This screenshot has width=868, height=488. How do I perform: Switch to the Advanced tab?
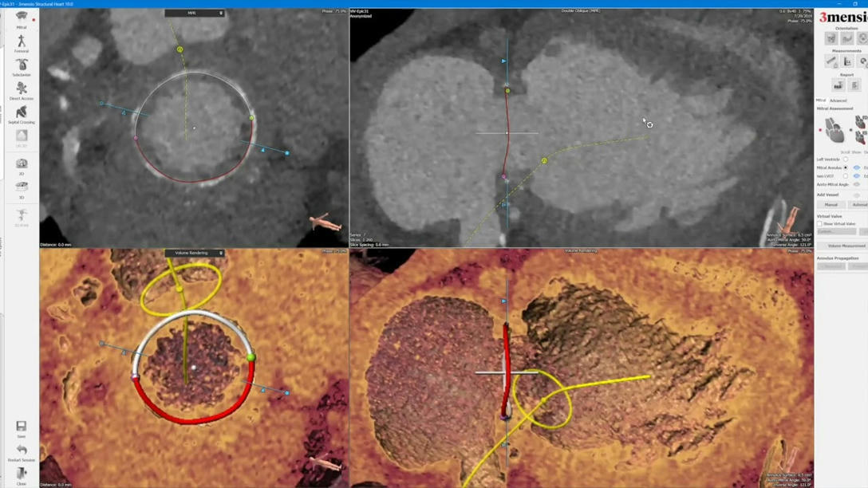[838, 100]
